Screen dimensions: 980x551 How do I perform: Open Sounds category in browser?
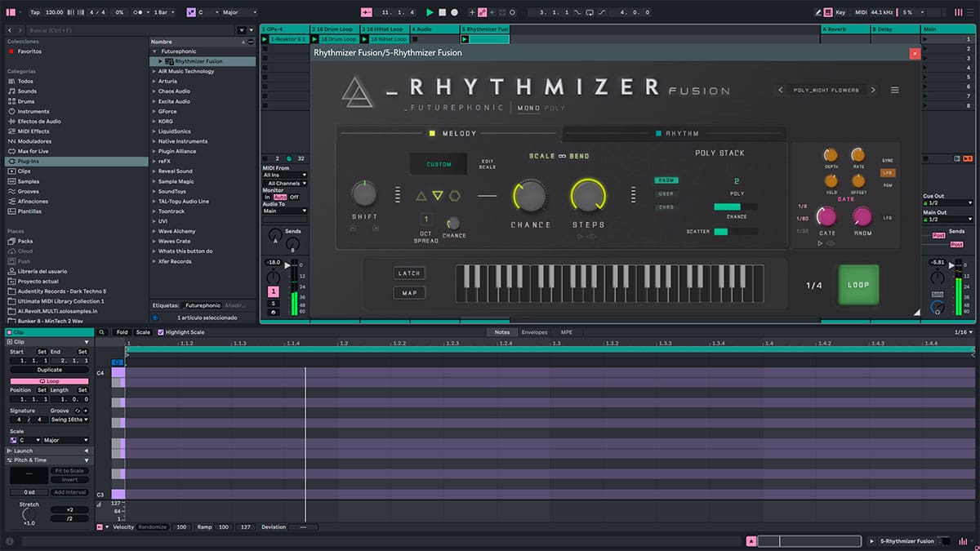point(27,91)
